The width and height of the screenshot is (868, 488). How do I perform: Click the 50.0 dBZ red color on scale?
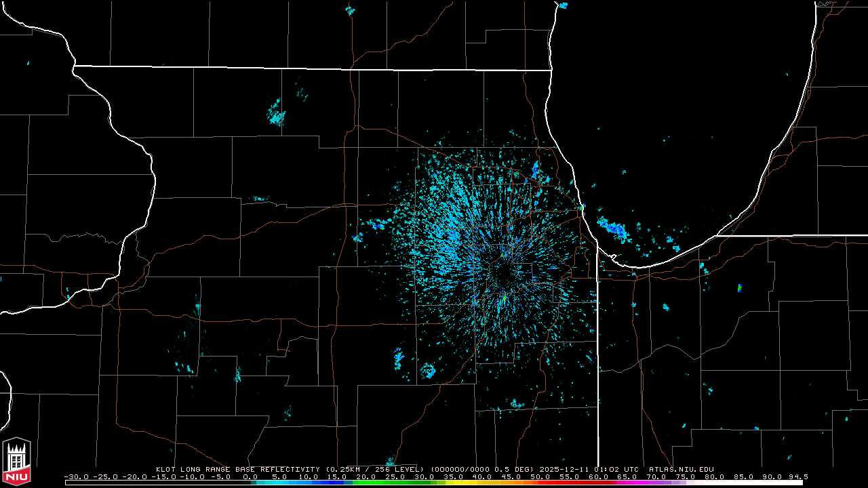click(540, 483)
